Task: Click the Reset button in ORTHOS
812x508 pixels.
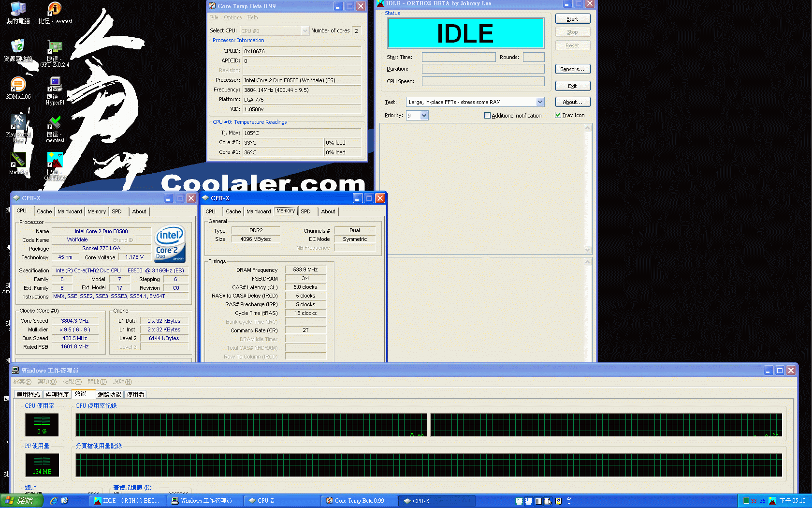Action: coord(572,45)
